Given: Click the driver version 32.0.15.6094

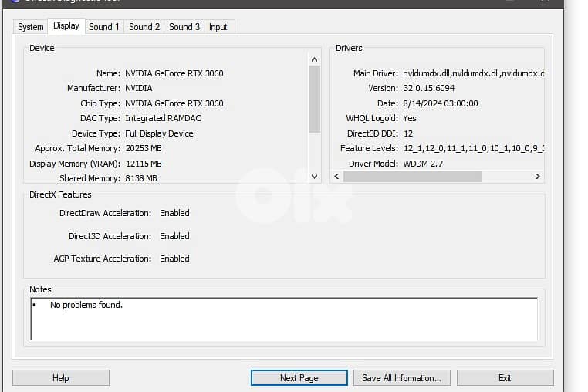Looking at the screenshot, I should (x=428, y=88).
